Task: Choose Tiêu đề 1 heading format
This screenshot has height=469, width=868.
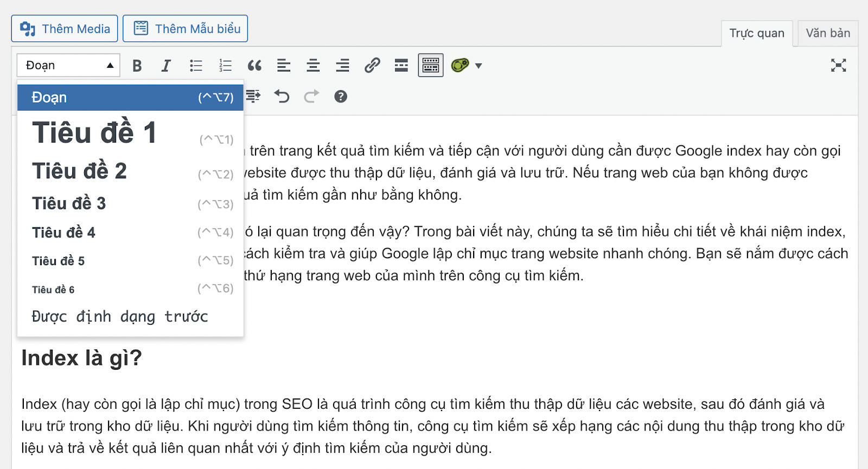Action: pyautogui.click(x=130, y=133)
